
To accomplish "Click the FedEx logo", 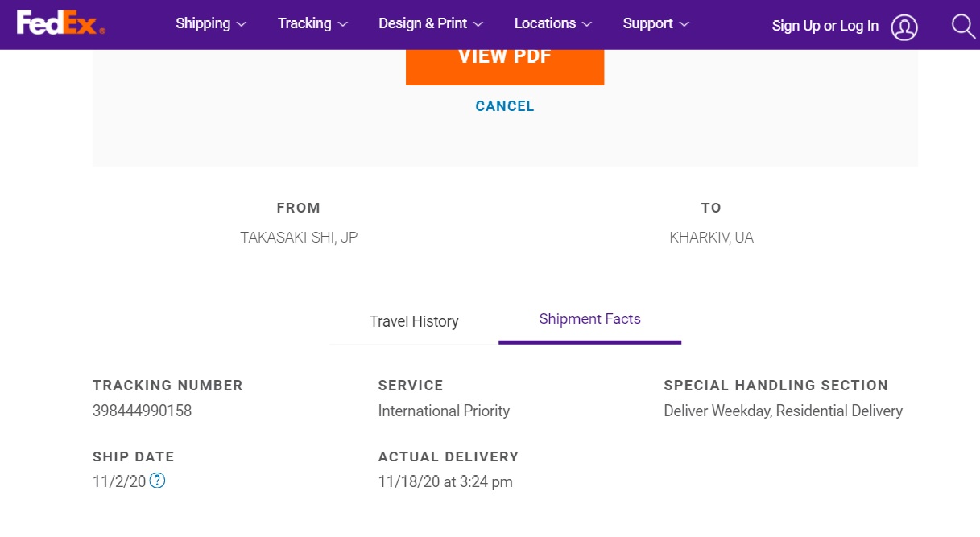I will point(60,24).
